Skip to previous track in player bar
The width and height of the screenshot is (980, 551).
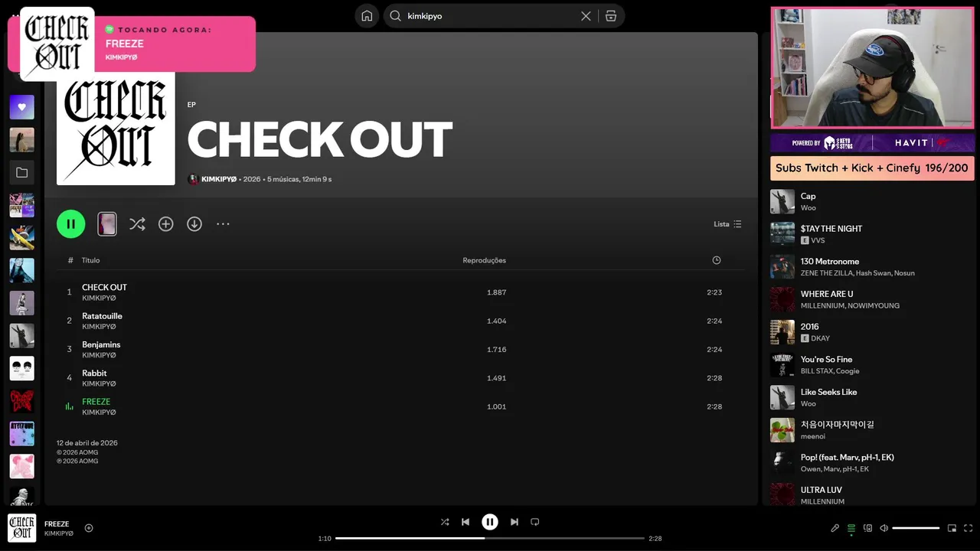click(x=465, y=522)
